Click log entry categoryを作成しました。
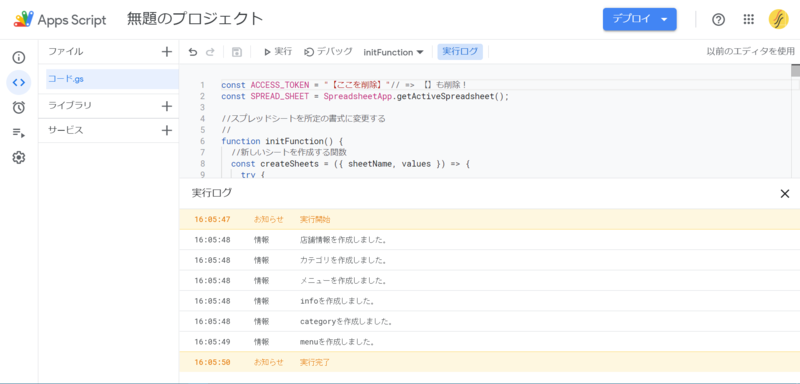800x384 pixels. [346, 321]
